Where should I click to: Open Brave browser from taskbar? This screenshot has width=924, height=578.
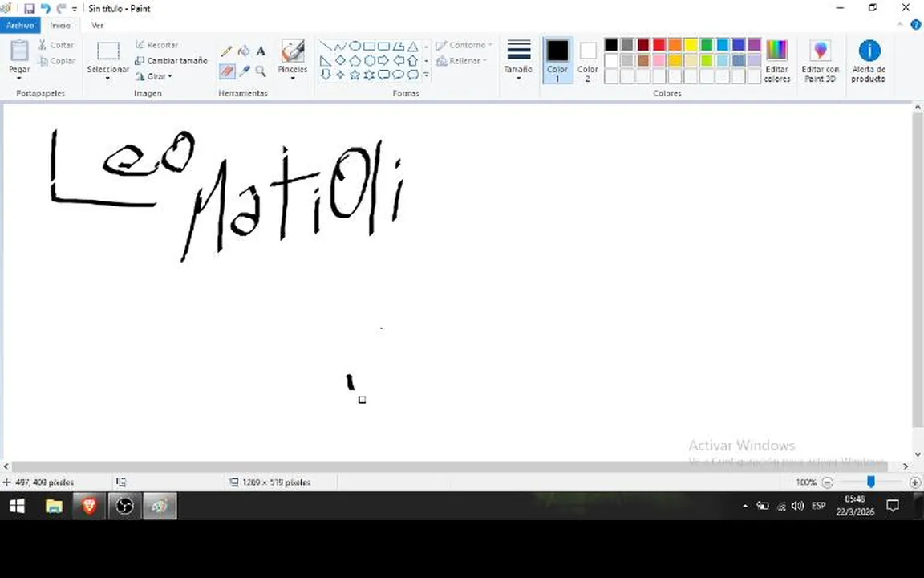coord(89,506)
